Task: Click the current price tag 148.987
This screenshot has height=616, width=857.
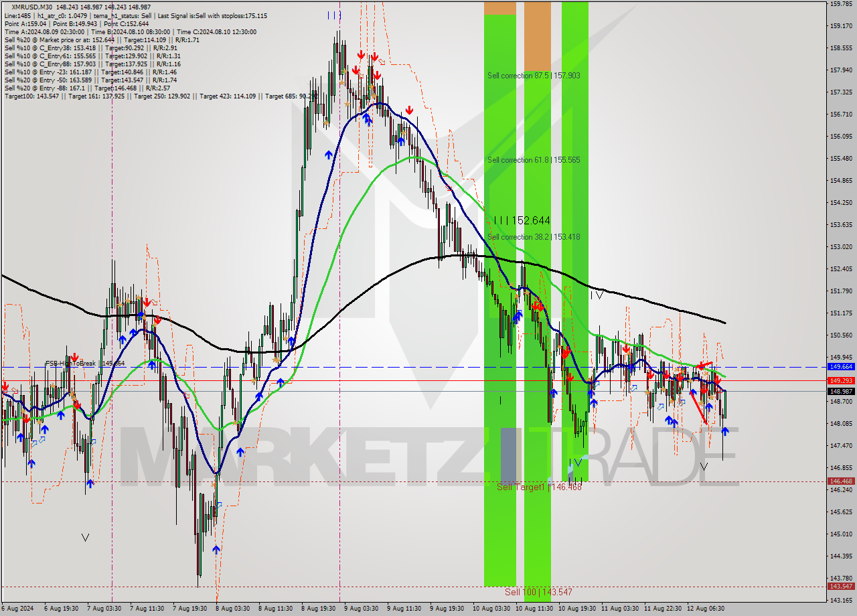Action: click(841, 391)
